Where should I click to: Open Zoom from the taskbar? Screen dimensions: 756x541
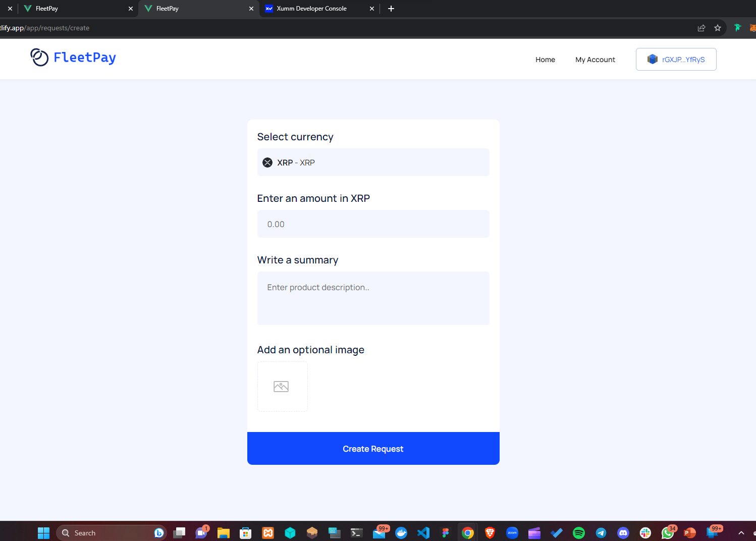tap(512, 533)
